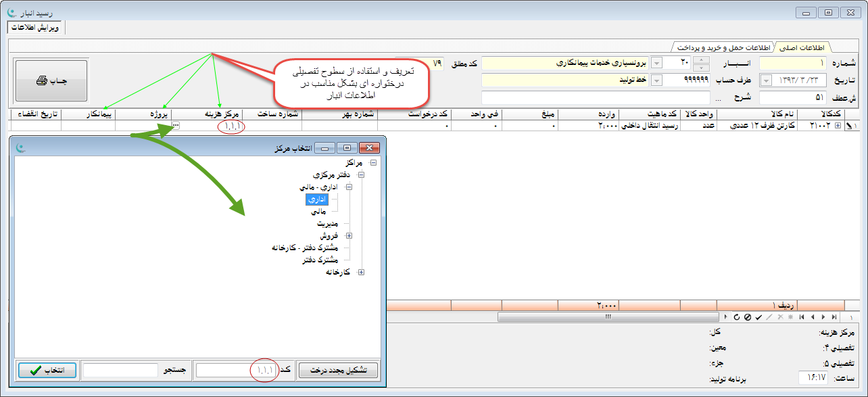
Task: Click the refresh data icon in navigator
Action: point(737,317)
